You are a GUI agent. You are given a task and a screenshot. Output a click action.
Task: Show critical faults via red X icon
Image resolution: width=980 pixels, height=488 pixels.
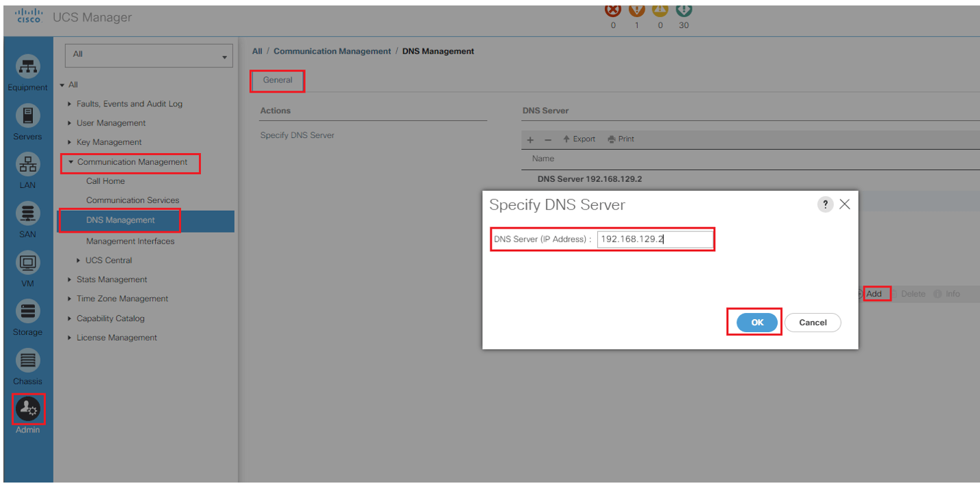point(613,10)
